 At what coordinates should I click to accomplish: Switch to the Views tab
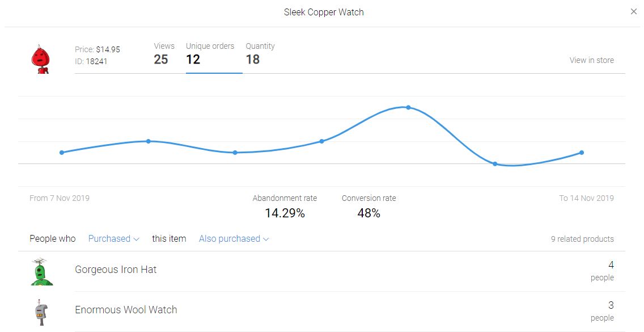pyautogui.click(x=164, y=54)
